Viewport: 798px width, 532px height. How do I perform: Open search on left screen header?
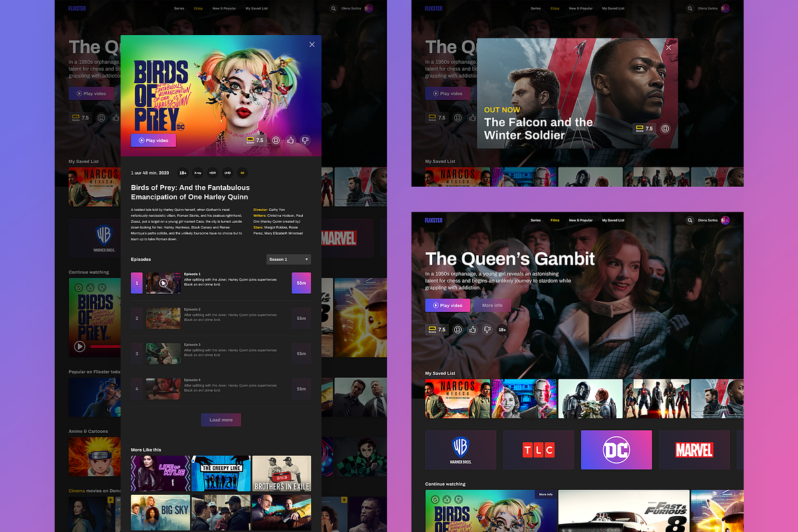333,9
